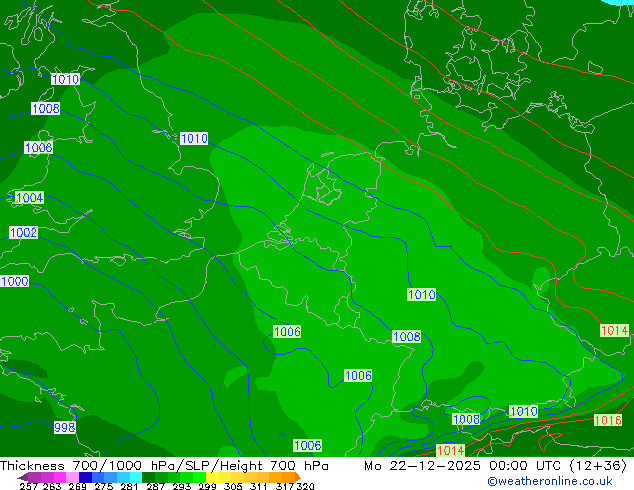This screenshot has height=490, width=634.
Task: Click the dark blue legend color swatch
Action: click(85, 477)
